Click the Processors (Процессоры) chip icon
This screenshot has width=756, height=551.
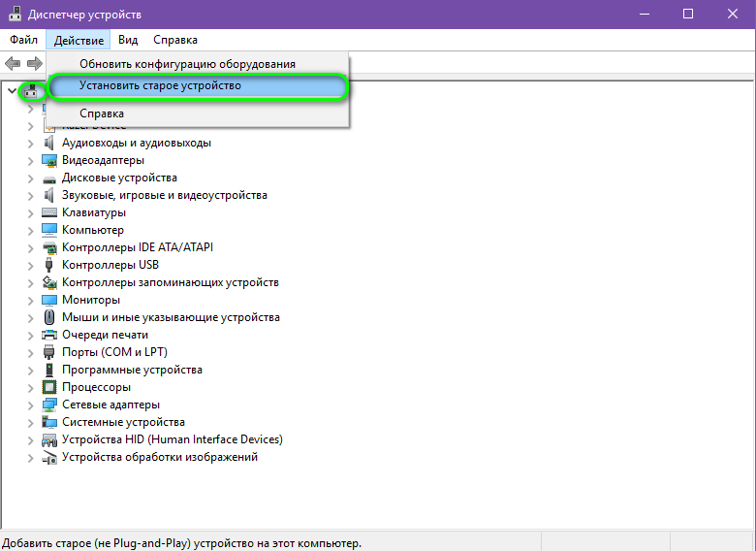click(49, 387)
